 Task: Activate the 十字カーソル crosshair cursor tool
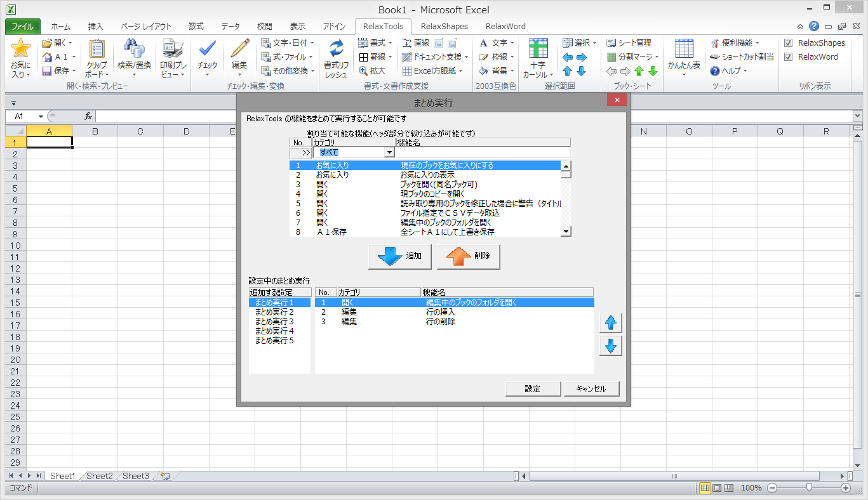pyautogui.click(x=537, y=60)
